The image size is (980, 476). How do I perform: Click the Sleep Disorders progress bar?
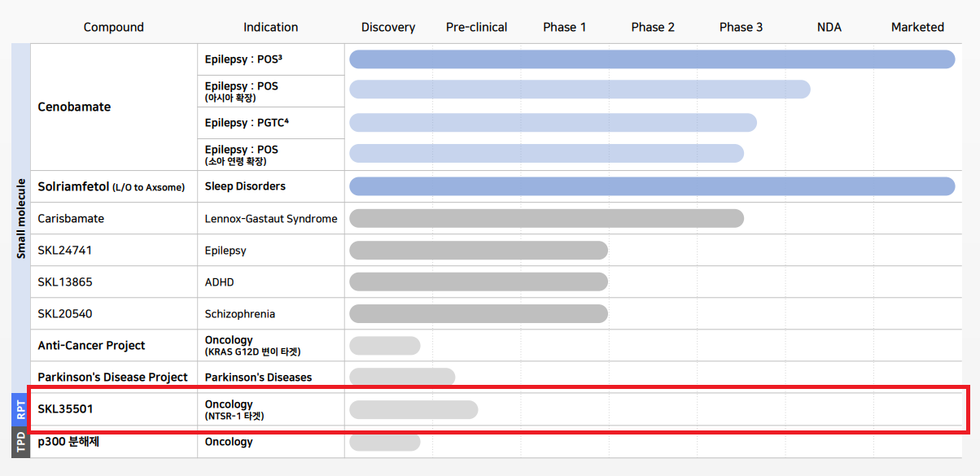tap(651, 186)
